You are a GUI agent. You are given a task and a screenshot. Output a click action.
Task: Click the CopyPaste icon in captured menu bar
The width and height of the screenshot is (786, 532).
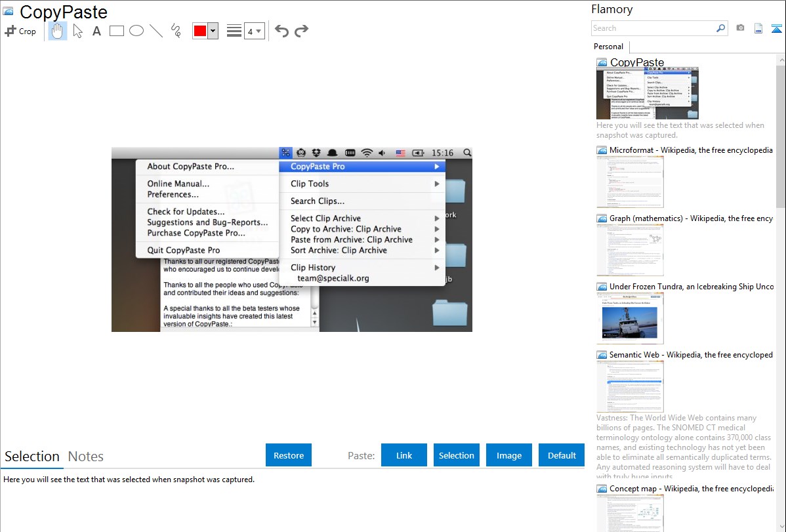[x=285, y=152]
